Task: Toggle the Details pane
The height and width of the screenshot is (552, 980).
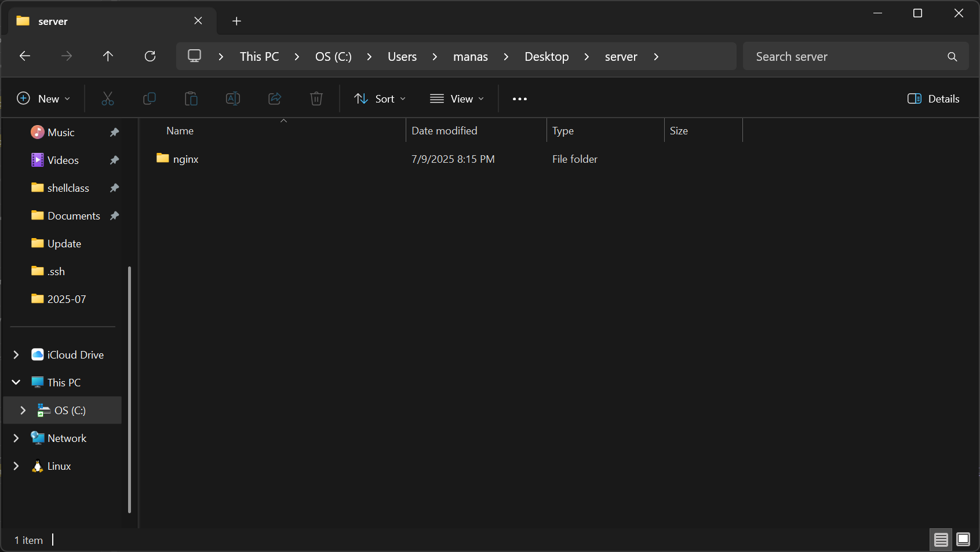Action: coord(933,98)
